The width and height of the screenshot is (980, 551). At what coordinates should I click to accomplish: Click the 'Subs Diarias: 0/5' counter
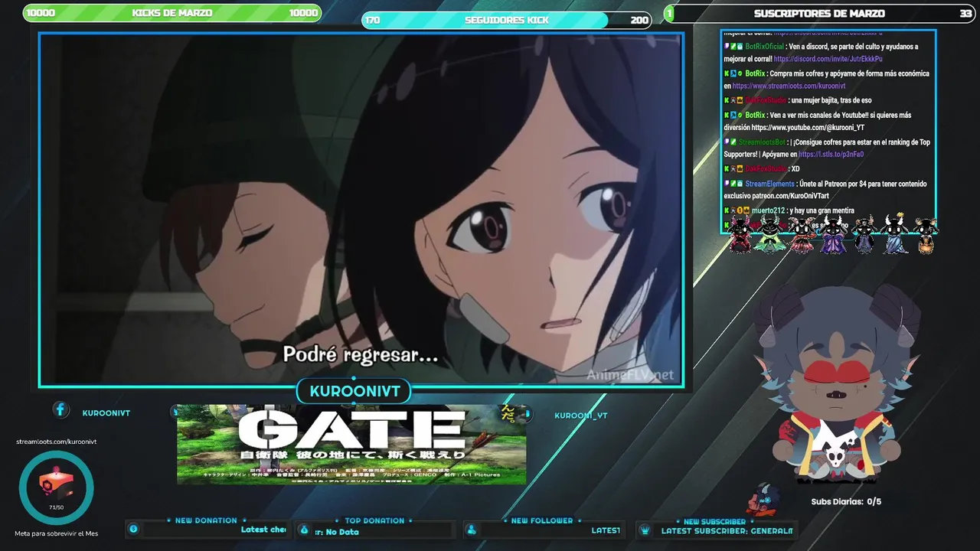point(846,502)
